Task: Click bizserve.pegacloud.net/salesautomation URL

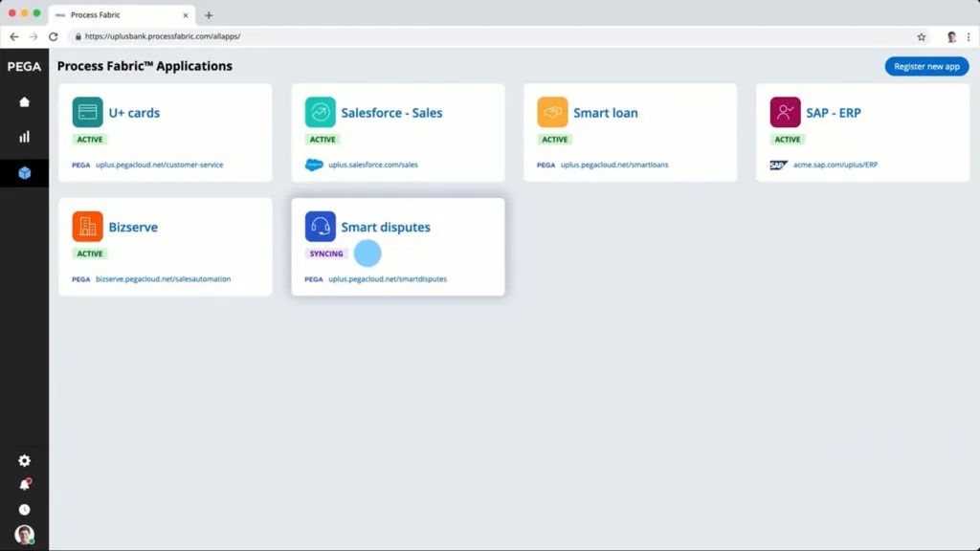Action: (x=163, y=279)
